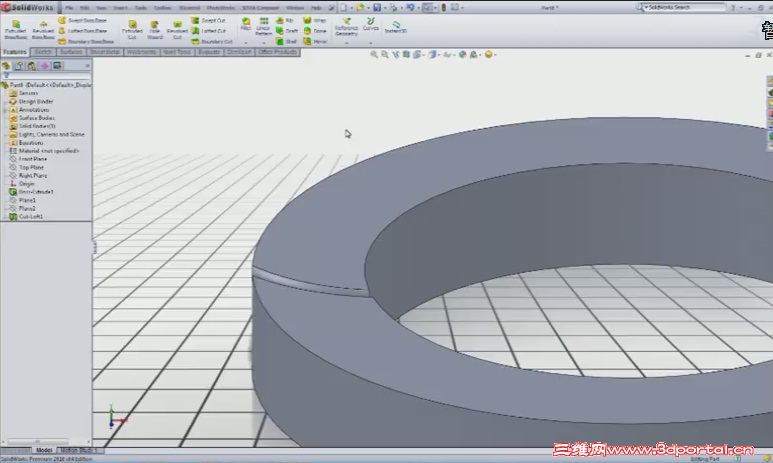
Task: Open the Hole Wizard
Action: pyautogui.click(x=154, y=30)
